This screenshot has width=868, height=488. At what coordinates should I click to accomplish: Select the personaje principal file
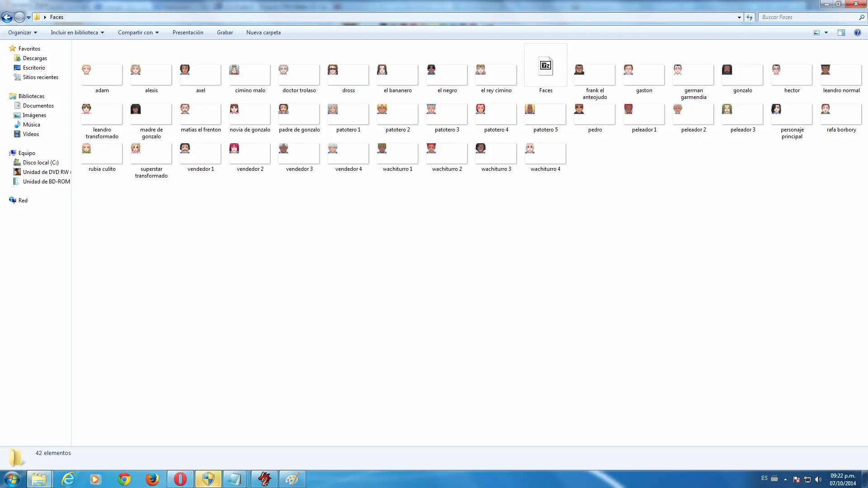click(x=792, y=114)
